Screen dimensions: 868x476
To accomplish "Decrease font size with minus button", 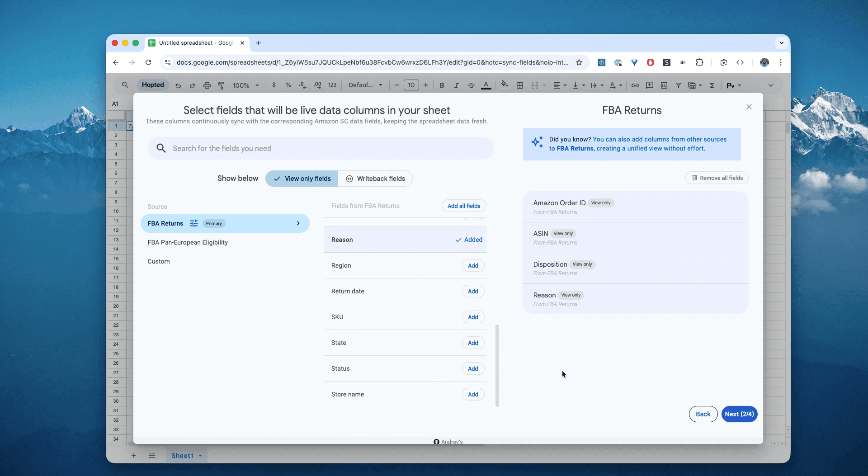I will coord(396,85).
